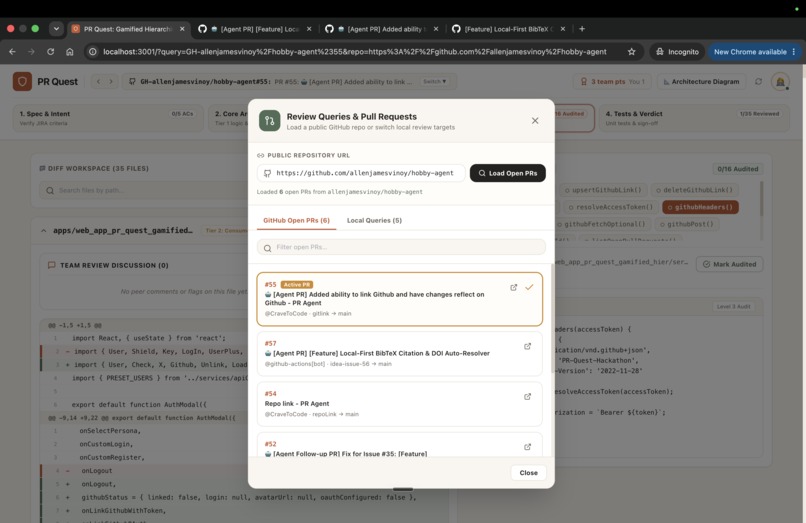Click search icon in Diff Workspace file search
806x523 pixels.
50,190
